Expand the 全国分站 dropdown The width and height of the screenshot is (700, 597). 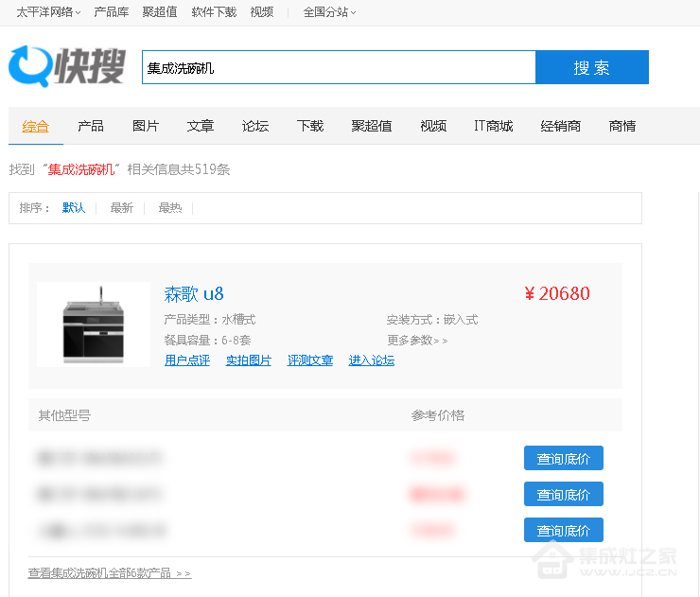tap(329, 12)
